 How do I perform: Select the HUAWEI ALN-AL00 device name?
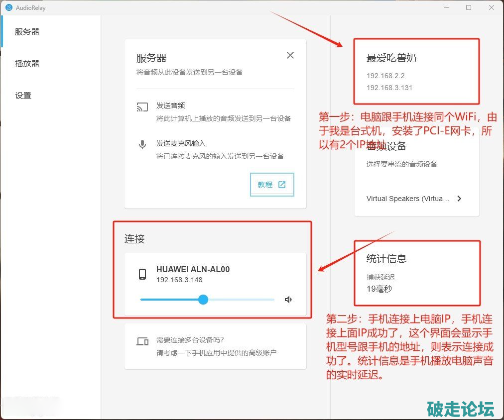(193, 269)
